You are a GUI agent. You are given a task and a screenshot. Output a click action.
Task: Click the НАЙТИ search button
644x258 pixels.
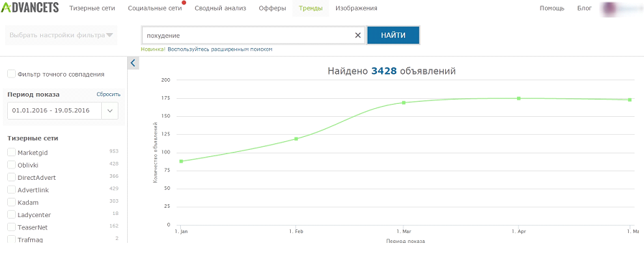click(393, 35)
